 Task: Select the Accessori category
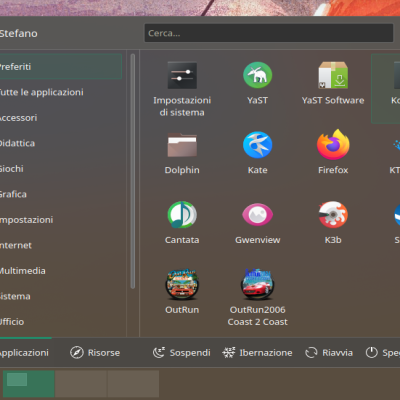click(61, 118)
